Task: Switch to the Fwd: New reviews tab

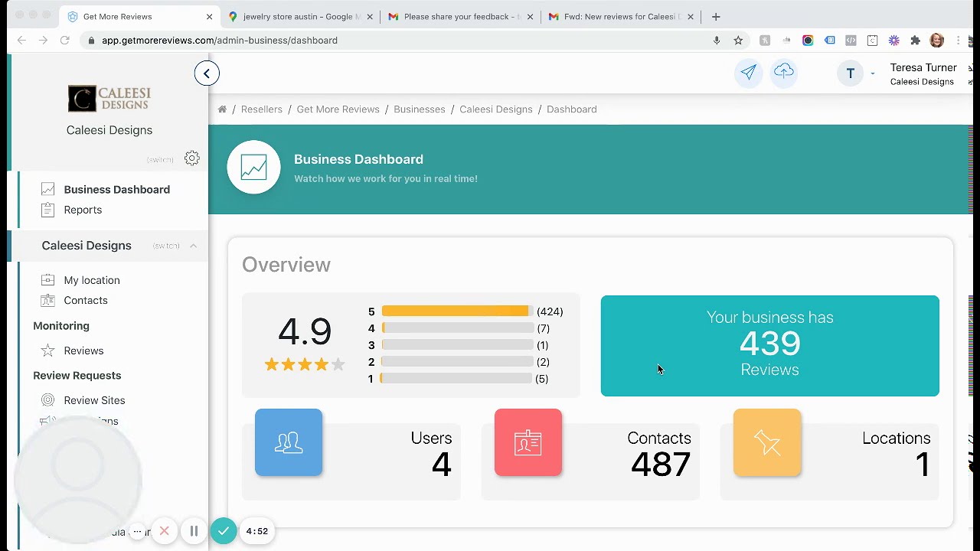Action: [x=621, y=17]
